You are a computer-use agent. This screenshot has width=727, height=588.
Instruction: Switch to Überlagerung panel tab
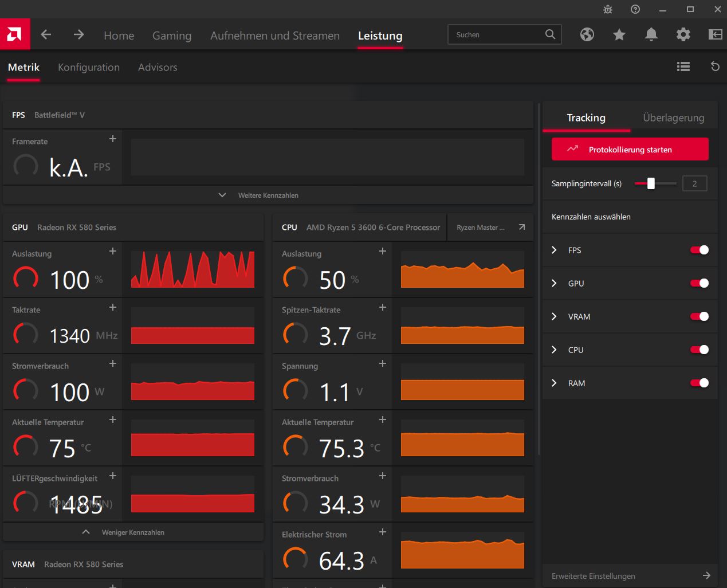pyautogui.click(x=674, y=117)
